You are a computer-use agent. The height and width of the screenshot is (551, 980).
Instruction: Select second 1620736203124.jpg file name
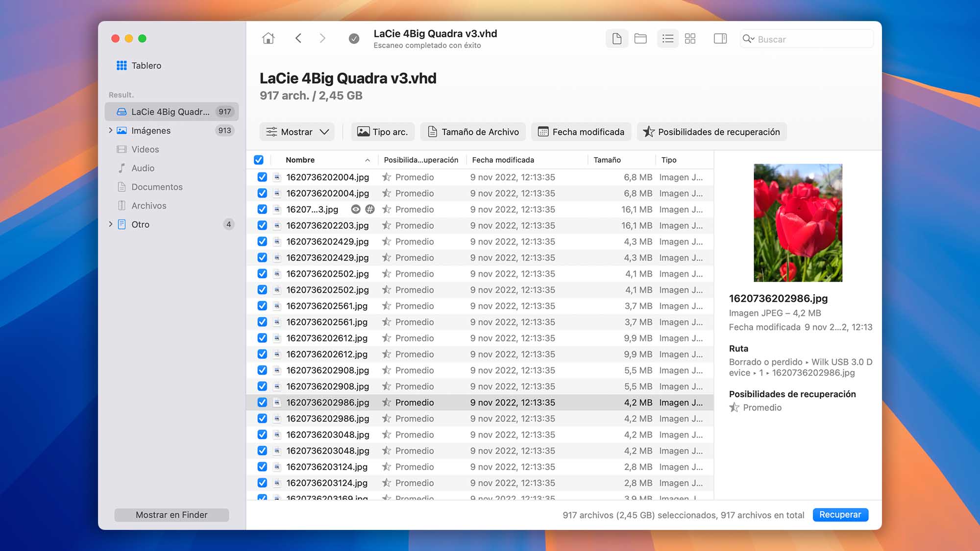pyautogui.click(x=327, y=483)
